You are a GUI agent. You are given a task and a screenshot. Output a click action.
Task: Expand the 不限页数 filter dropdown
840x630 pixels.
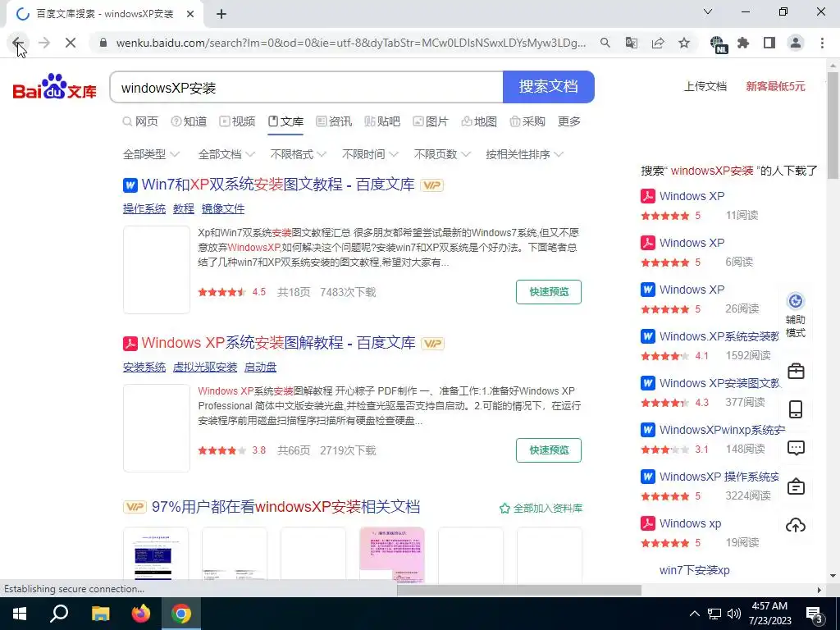(x=442, y=154)
